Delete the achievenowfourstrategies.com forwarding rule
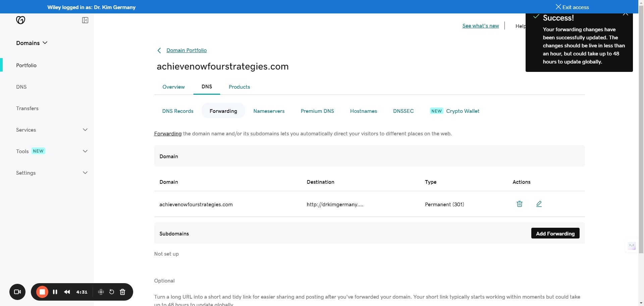This screenshot has height=306, width=644. pos(519,204)
